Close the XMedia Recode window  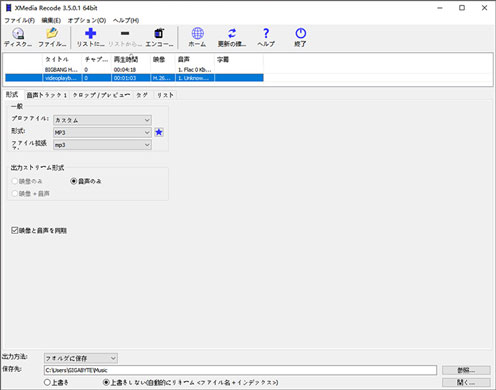pyautogui.click(x=484, y=8)
